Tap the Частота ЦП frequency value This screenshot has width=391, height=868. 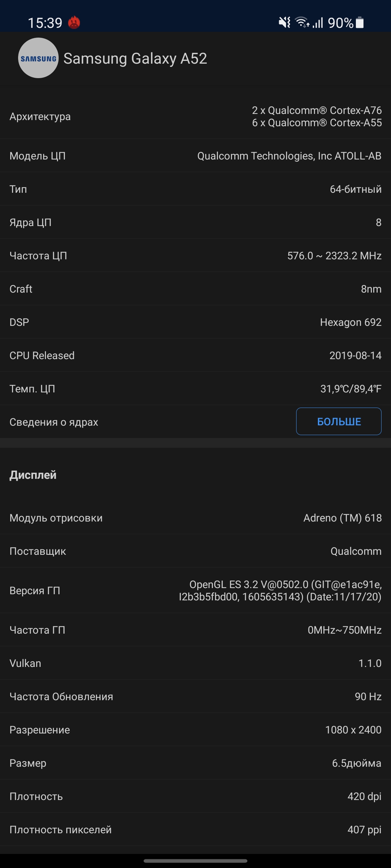coord(334,256)
